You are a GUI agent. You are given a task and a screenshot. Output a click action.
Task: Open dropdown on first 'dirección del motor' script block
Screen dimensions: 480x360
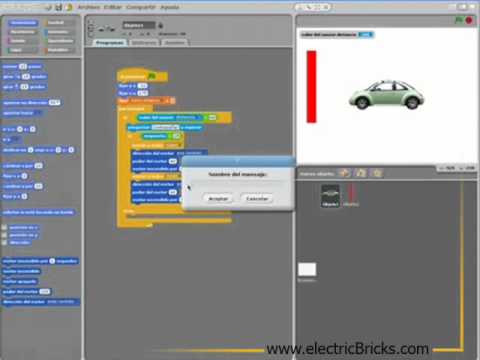coord(191,153)
